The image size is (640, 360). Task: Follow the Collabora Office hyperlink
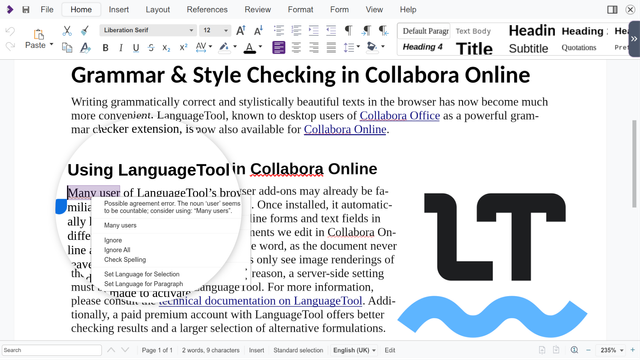click(x=400, y=116)
